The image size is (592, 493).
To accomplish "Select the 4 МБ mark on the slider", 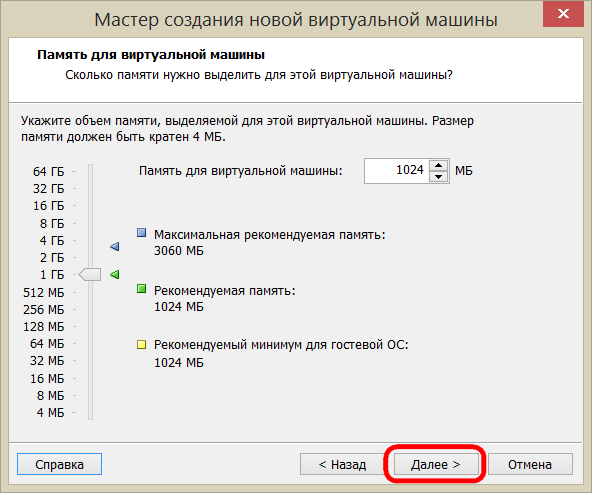I will tap(90, 413).
